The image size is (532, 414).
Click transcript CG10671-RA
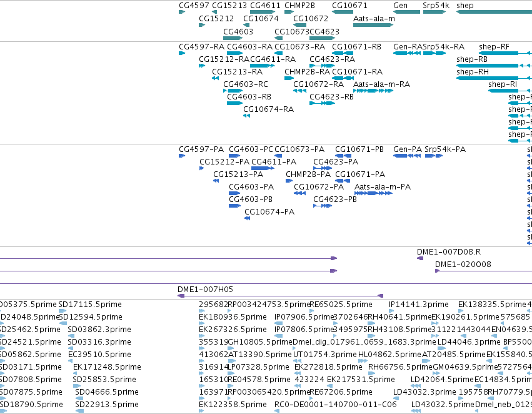tap(357, 71)
